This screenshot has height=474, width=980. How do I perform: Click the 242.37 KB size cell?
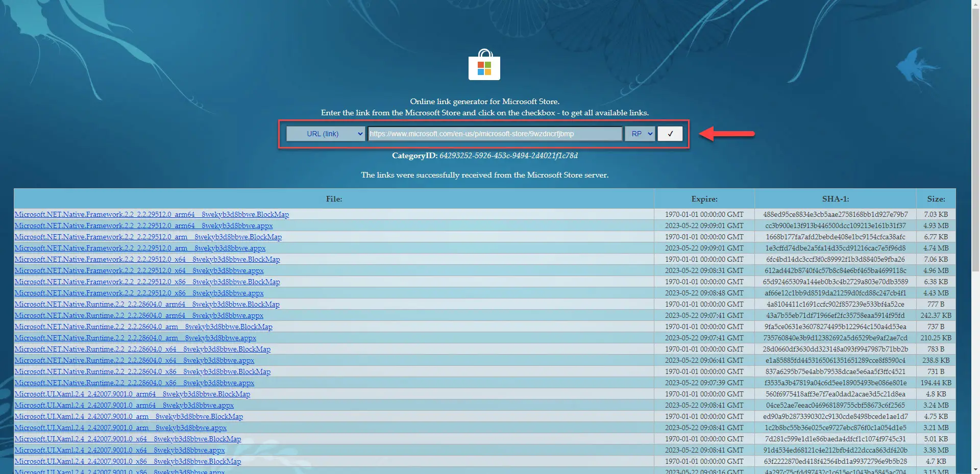click(936, 315)
